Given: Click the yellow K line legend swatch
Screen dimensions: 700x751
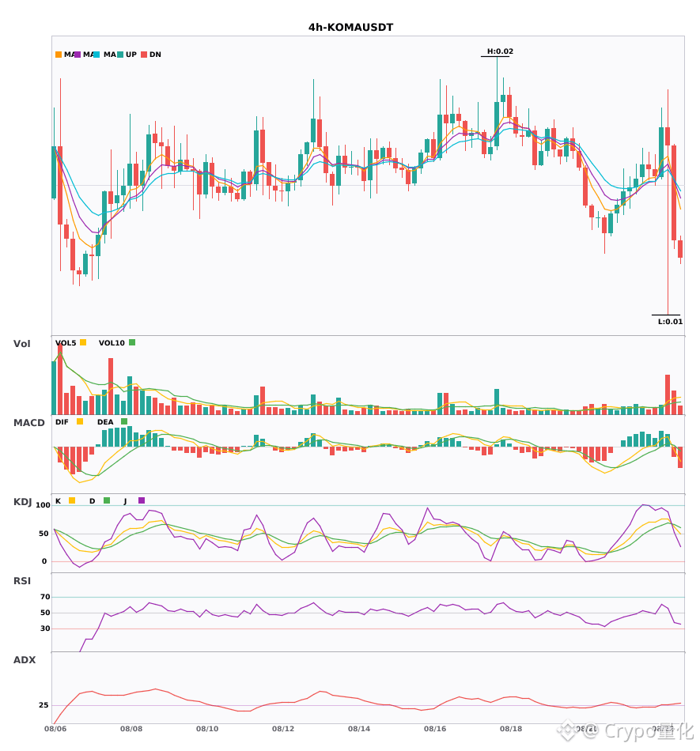Looking at the screenshot, I should pyautogui.click(x=72, y=500).
